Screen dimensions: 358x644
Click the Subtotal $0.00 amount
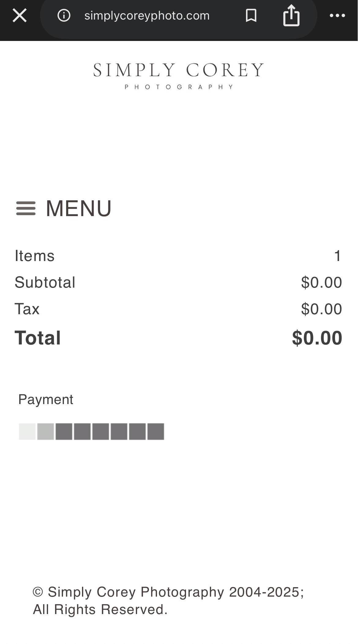point(321,282)
